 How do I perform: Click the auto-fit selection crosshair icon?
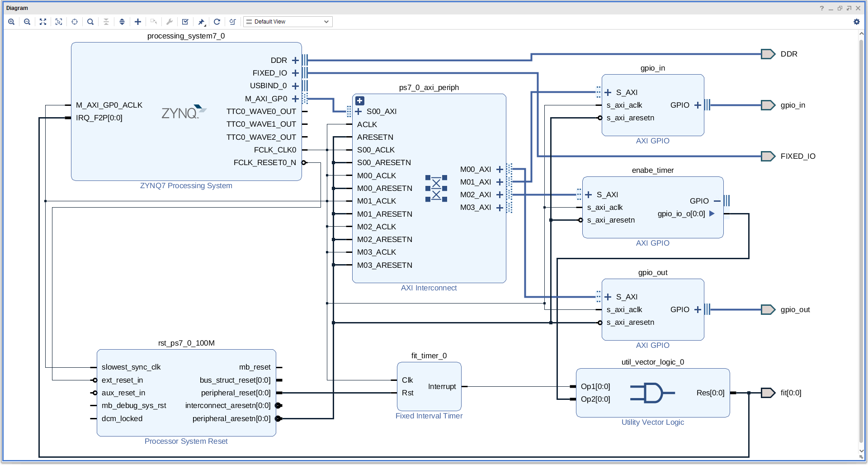tap(75, 22)
